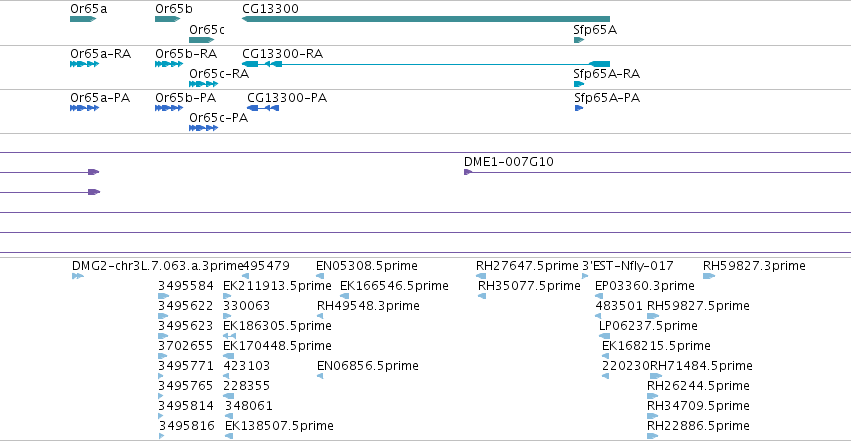Click the RH27647.5prime EST label
Image resolution: width=851 pixels, height=441 pixels.
tap(527, 266)
